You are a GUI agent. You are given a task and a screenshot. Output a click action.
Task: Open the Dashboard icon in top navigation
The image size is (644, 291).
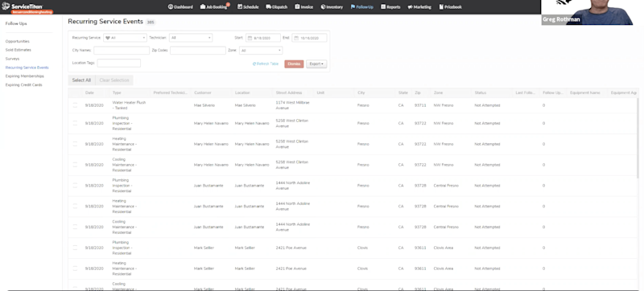[x=171, y=6]
